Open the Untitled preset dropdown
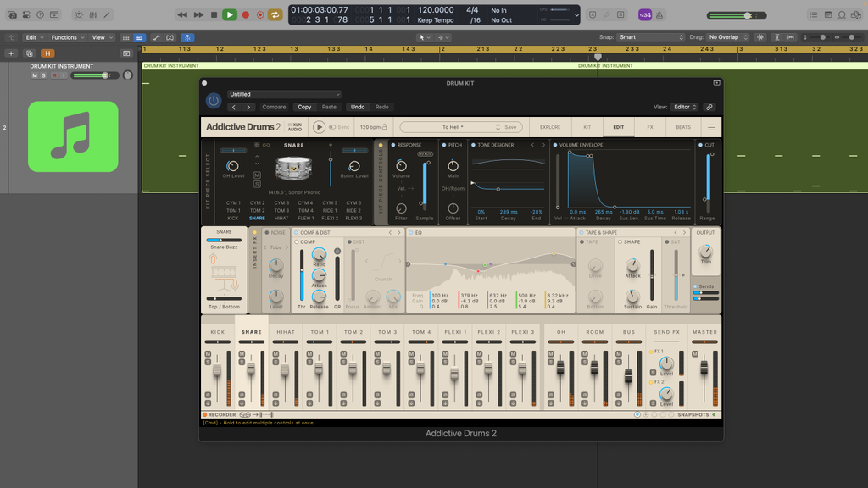The width and height of the screenshot is (868, 488). 284,94
